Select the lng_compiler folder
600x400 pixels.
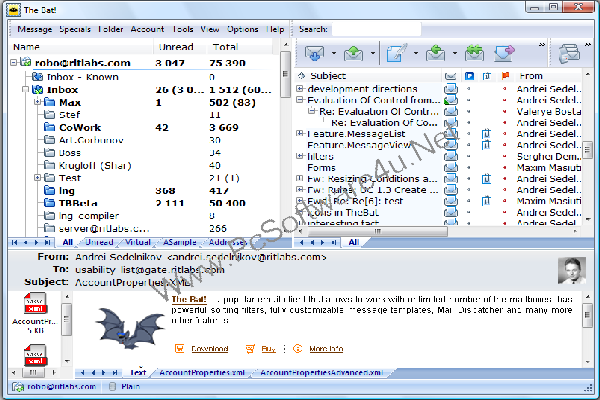pyautogui.click(x=89, y=216)
